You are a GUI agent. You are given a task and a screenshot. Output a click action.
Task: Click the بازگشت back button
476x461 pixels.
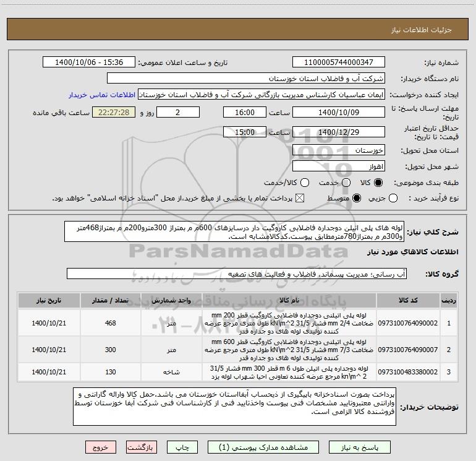(x=142, y=447)
